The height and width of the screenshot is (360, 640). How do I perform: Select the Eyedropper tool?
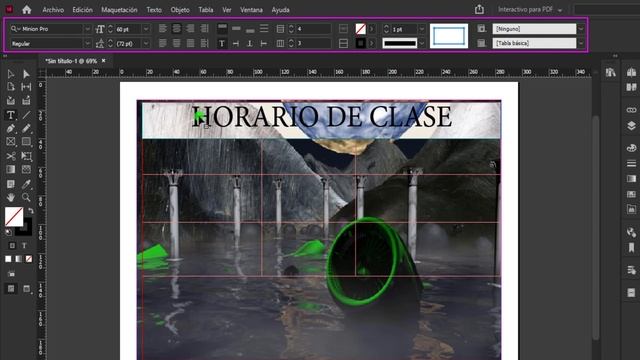(x=26, y=184)
